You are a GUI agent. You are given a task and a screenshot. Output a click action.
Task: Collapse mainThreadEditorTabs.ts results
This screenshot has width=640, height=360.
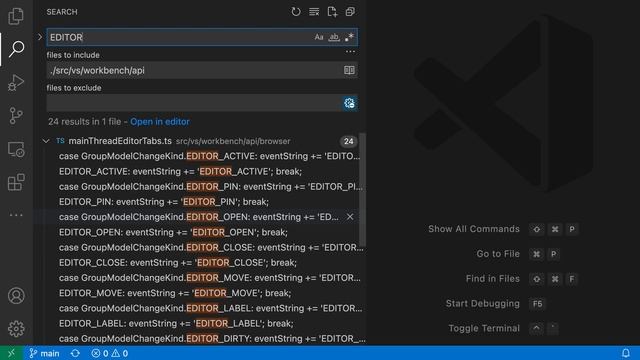pos(46,141)
